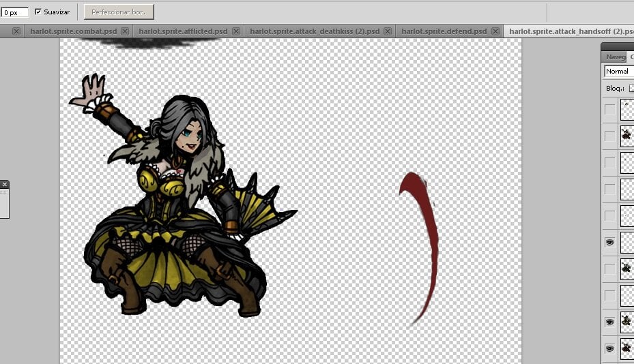Screen dimensions: 634x364
Task: Close the harlot.sprite.combat.psd tab with its X
Action: pos(125,31)
